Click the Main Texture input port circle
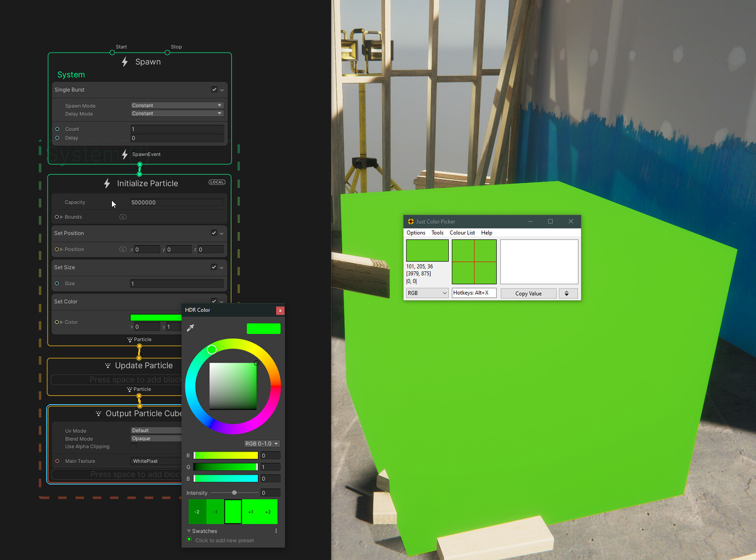 [x=57, y=461]
